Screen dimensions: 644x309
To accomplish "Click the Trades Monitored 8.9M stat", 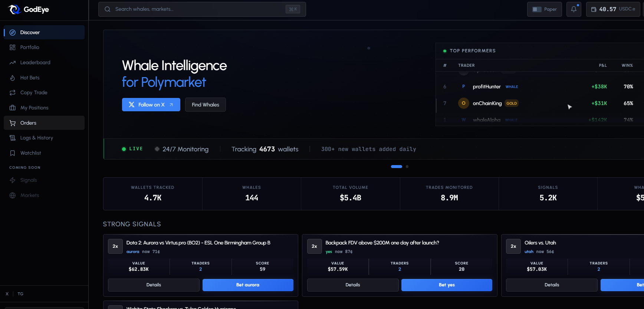I will [449, 194].
